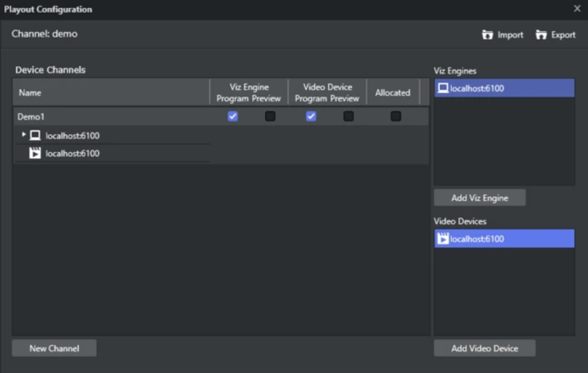Click the clapperboard video icon under Demo1
This screenshot has width=588, height=373.
[35, 153]
